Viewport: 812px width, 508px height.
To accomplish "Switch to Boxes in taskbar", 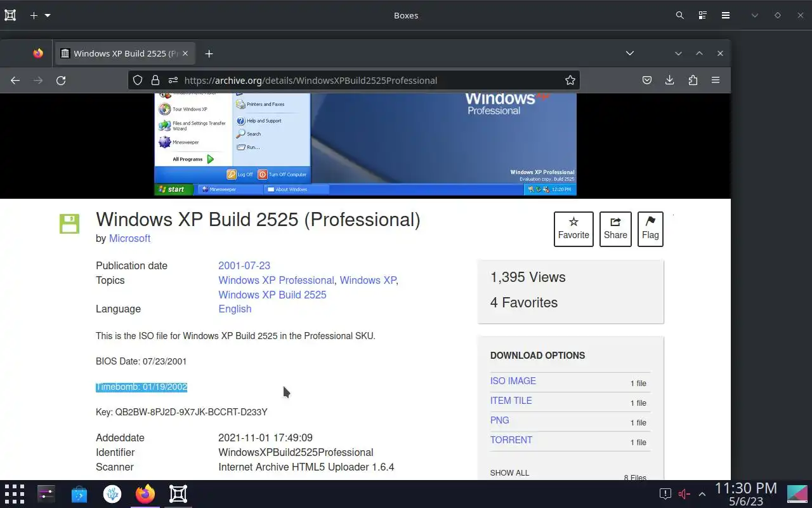I will 178,494.
